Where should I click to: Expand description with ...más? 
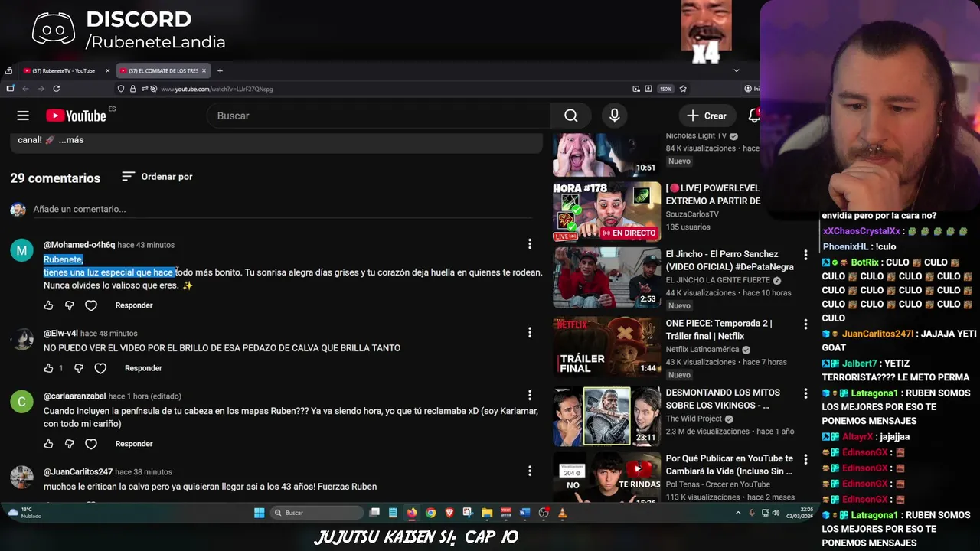coord(71,140)
